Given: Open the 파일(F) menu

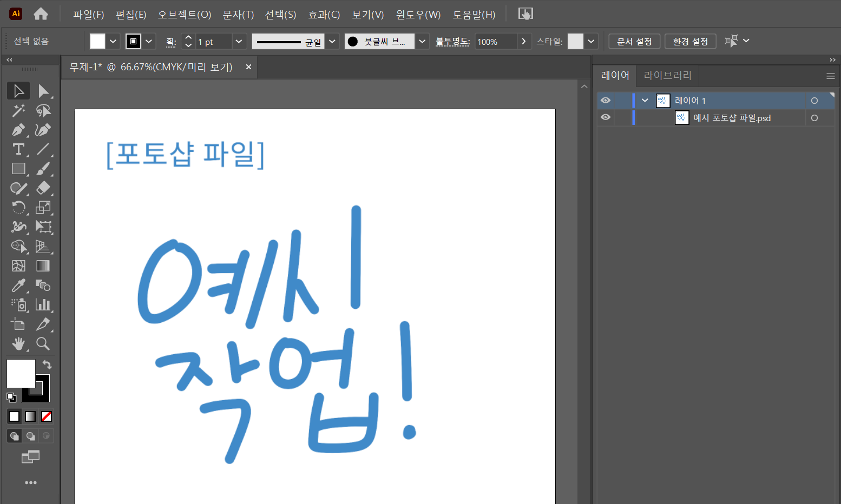Looking at the screenshot, I should 88,15.
